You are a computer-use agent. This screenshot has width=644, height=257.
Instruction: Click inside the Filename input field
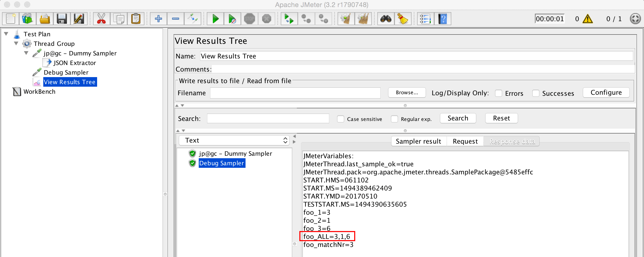pyautogui.click(x=294, y=93)
